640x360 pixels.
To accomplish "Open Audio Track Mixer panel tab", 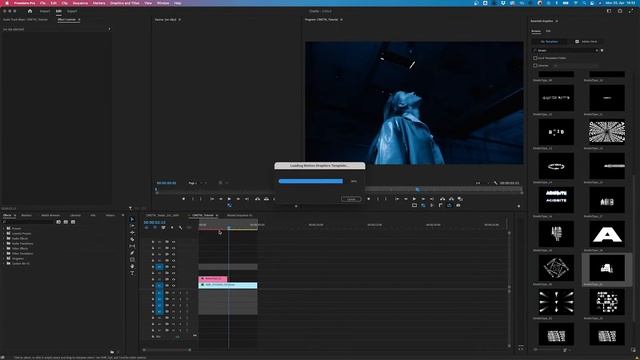I will click(25, 20).
